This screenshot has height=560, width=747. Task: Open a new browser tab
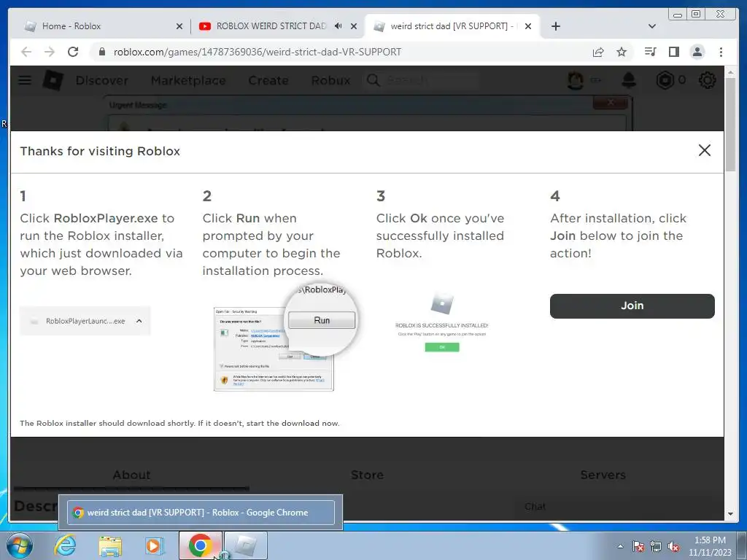pos(555,26)
